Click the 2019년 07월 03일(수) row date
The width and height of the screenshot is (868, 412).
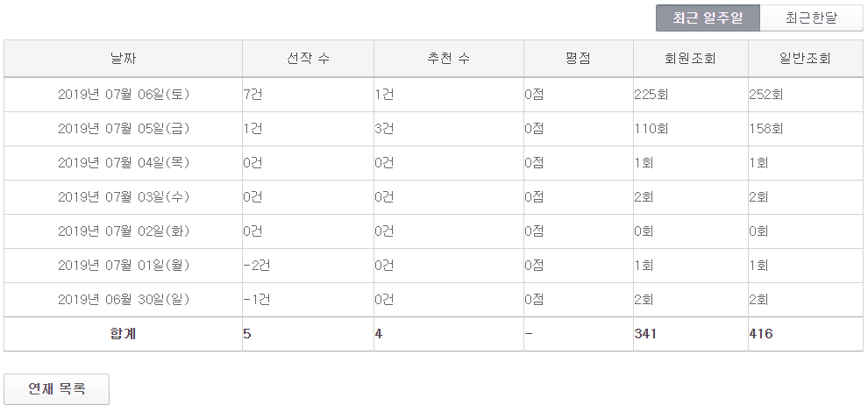[124, 197]
